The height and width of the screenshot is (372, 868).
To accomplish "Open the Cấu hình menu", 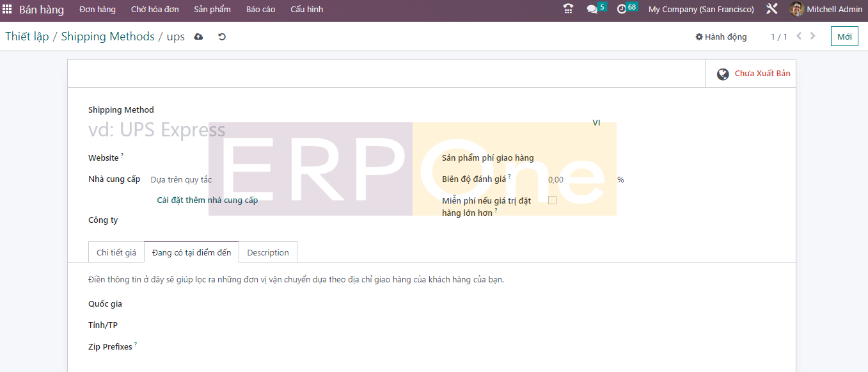I will 306,9.
